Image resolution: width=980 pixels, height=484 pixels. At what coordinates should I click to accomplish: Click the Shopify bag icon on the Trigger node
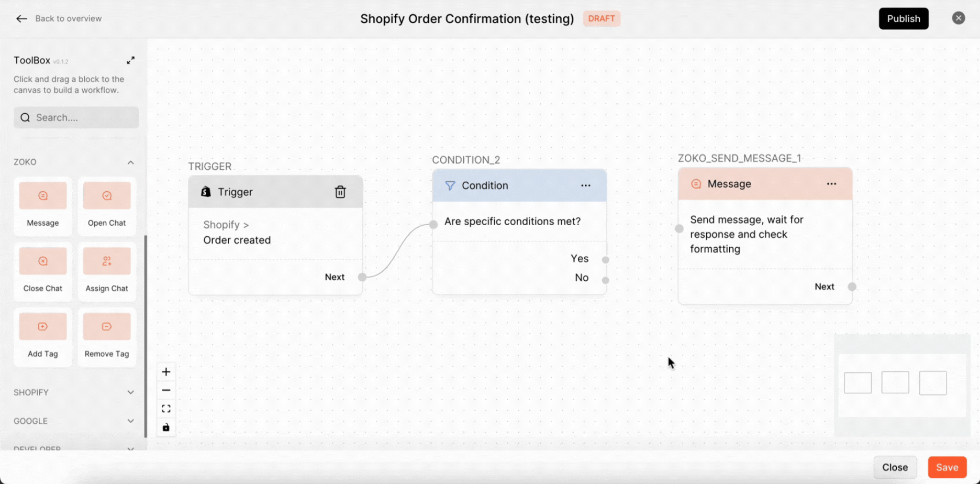click(x=206, y=192)
